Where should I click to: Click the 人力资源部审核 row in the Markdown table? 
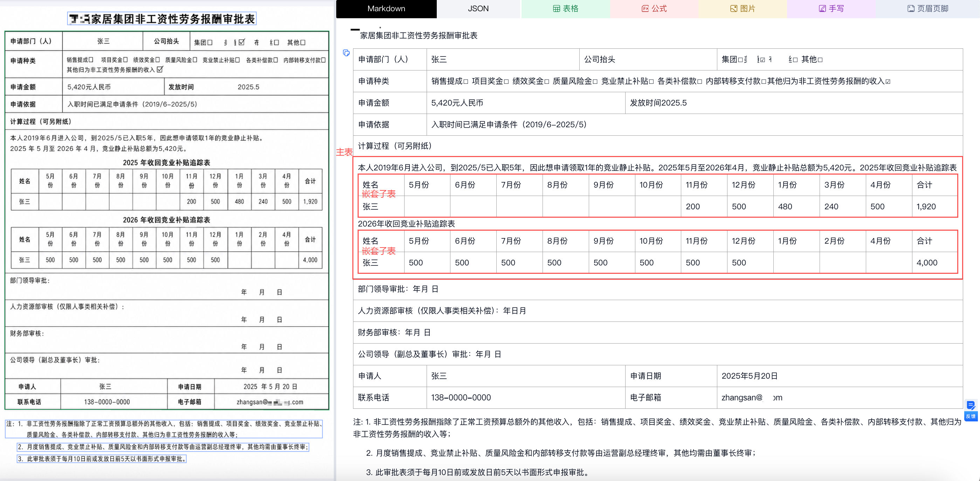[x=658, y=311]
